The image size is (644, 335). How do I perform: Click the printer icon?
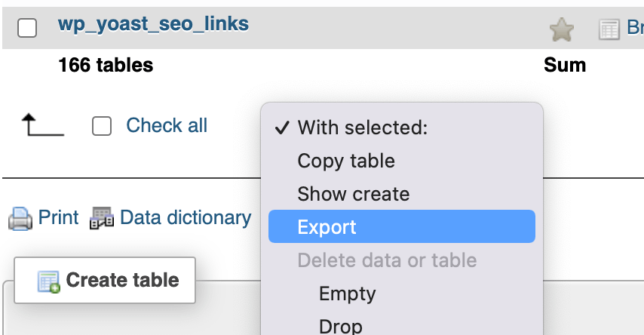[20, 219]
